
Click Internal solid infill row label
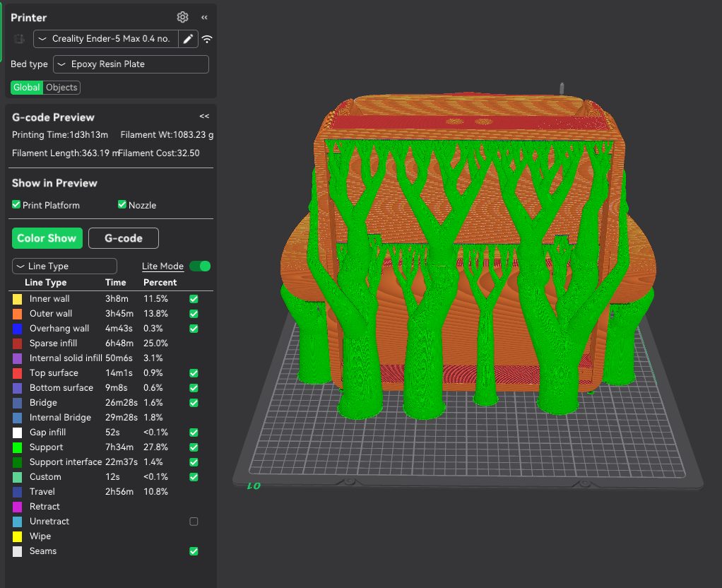click(66, 358)
